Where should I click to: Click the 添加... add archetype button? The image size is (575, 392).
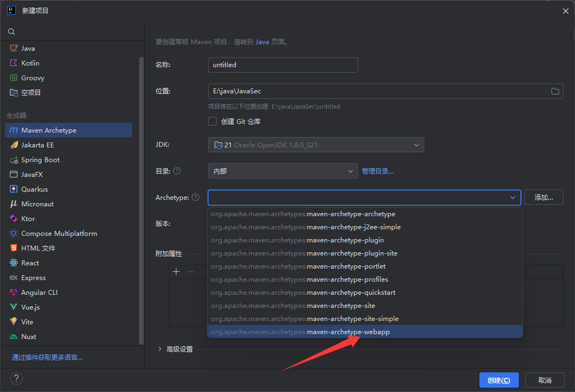point(543,197)
